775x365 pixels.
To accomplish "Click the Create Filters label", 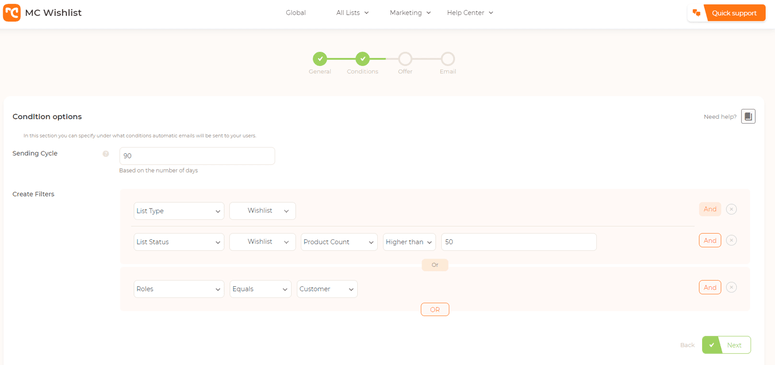I will click(x=33, y=194).
